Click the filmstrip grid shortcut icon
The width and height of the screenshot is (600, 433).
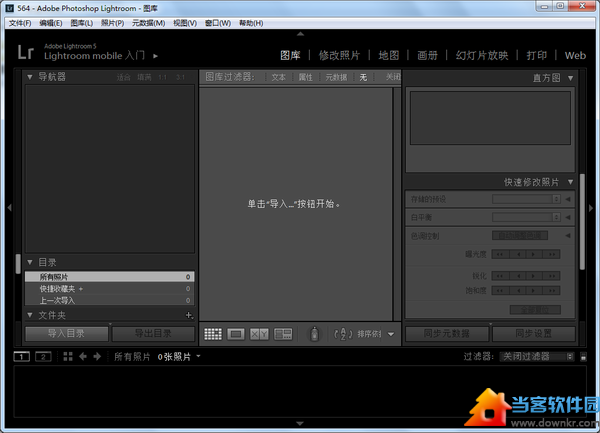pos(68,356)
